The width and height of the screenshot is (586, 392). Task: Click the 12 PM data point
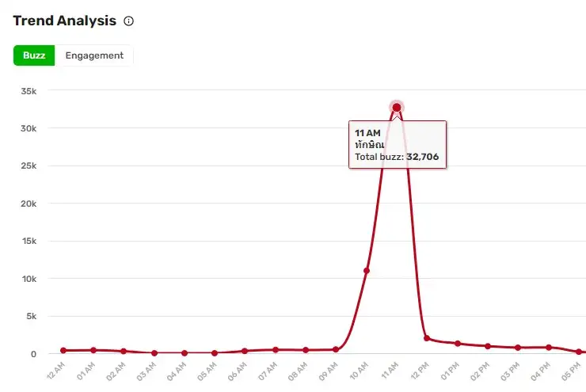click(427, 338)
